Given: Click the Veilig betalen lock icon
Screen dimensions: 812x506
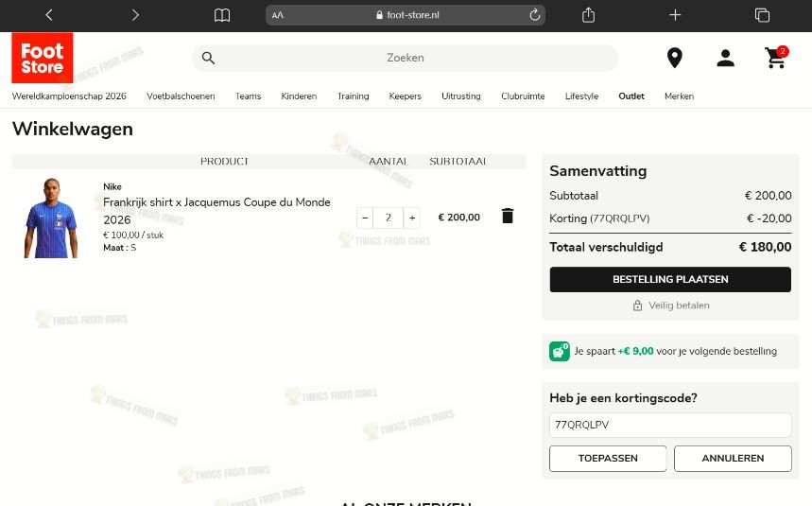Looking at the screenshot, I should (x=637, y=305).
